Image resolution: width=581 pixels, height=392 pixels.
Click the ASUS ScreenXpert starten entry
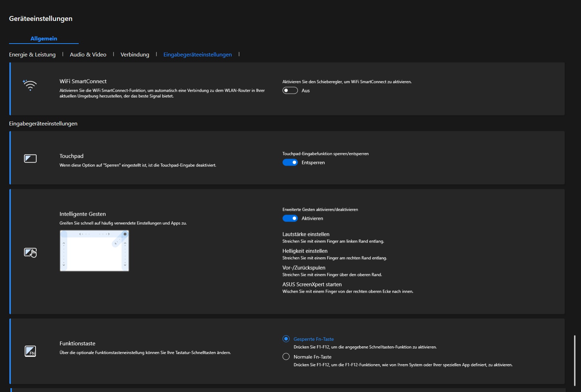pos(312,284)
